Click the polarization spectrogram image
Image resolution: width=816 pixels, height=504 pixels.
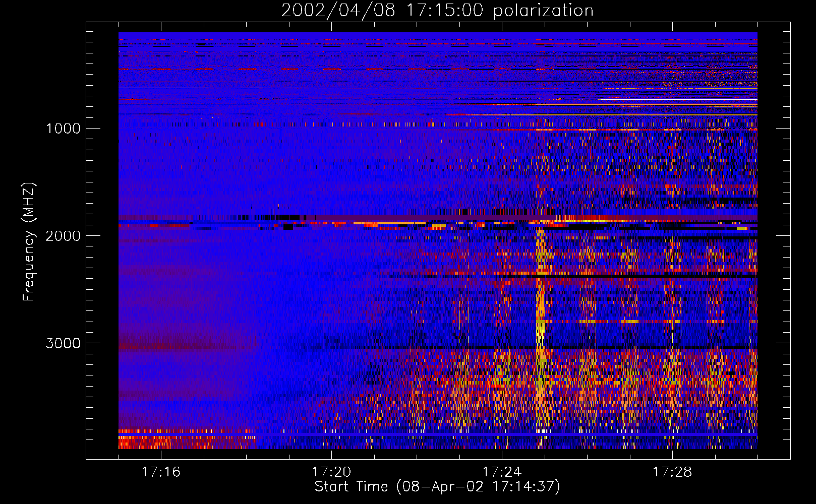[438, 240]
